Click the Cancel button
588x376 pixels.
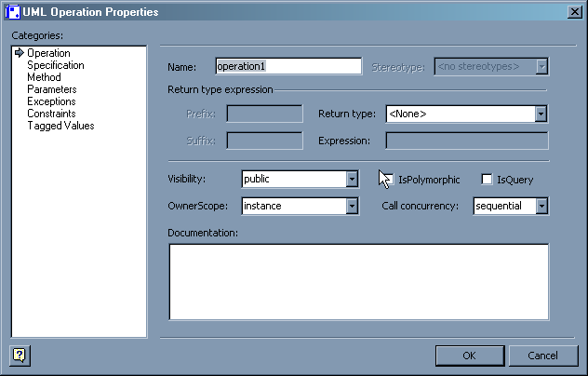542,356
